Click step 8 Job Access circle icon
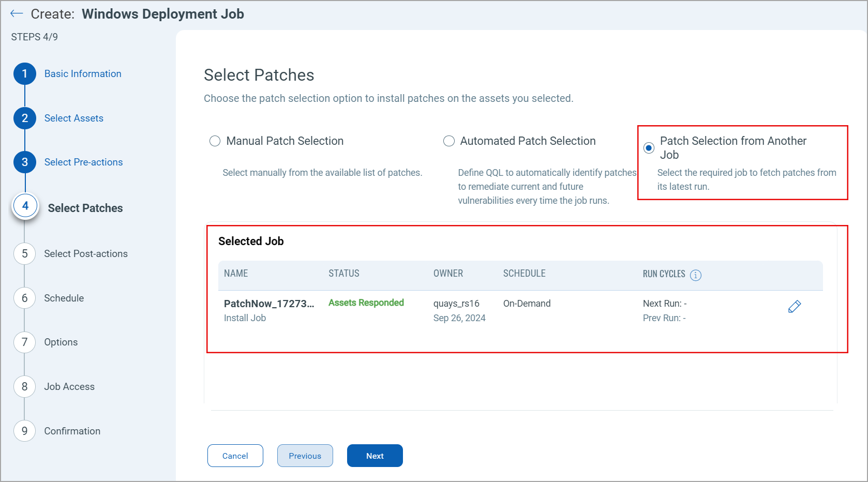Screen dimensions: 868x482 pyautogui.click(x=24, y=386)
